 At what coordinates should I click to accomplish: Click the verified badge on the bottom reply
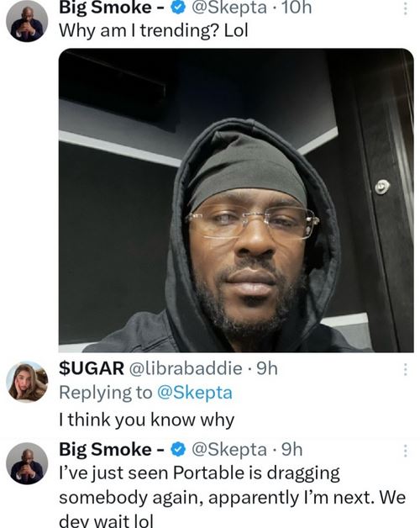(x=178, y=449)
